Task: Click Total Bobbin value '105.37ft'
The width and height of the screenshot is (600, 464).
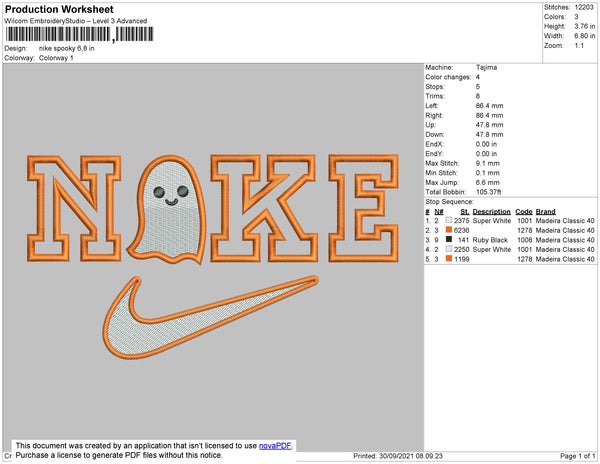Action: (x=489, y=192)
